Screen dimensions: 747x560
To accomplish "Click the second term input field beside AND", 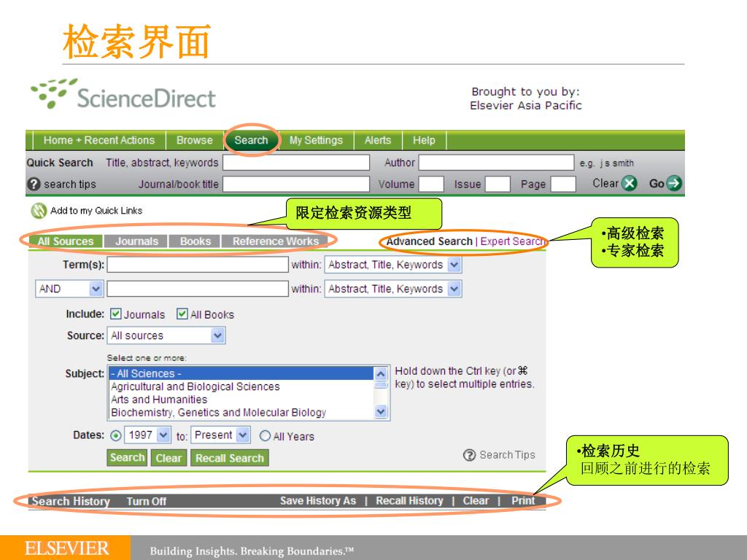I will pos(198,289).
